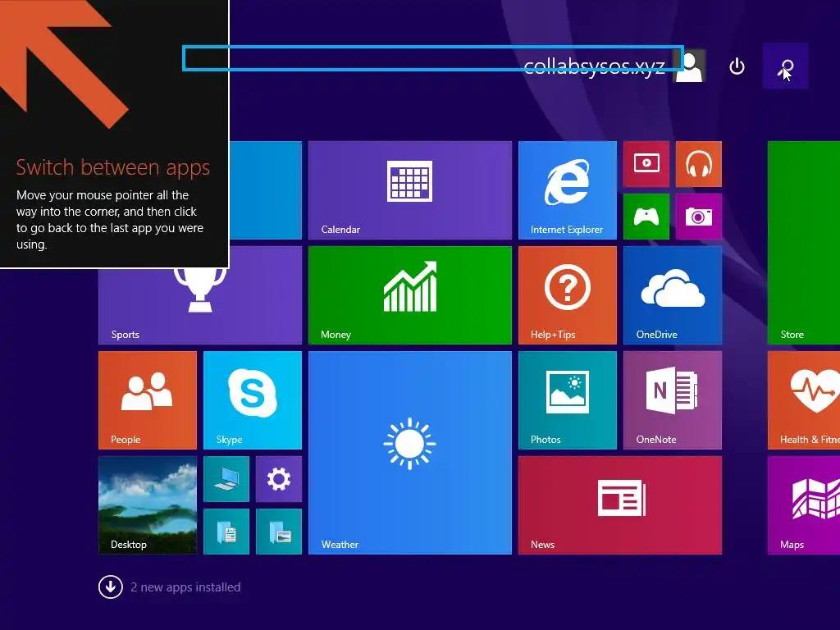Open the user account picture menu
Viewport: 840px width, 630px height.
coord(689,66)
